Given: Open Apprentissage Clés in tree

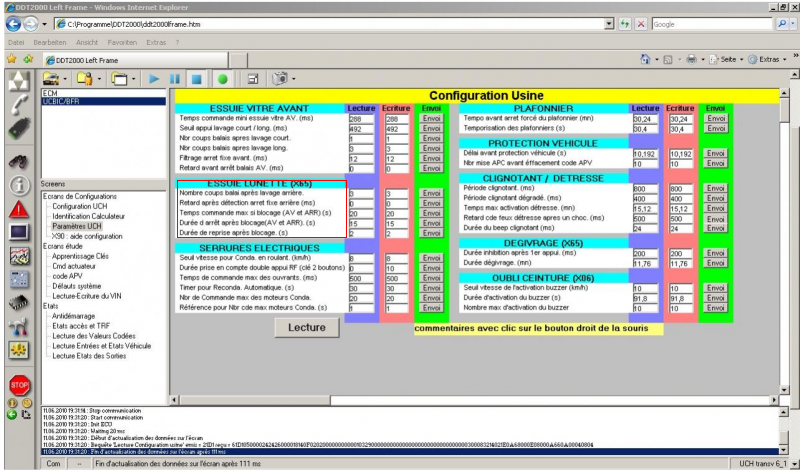Looking at the screenshot, I should coord(81,256).
